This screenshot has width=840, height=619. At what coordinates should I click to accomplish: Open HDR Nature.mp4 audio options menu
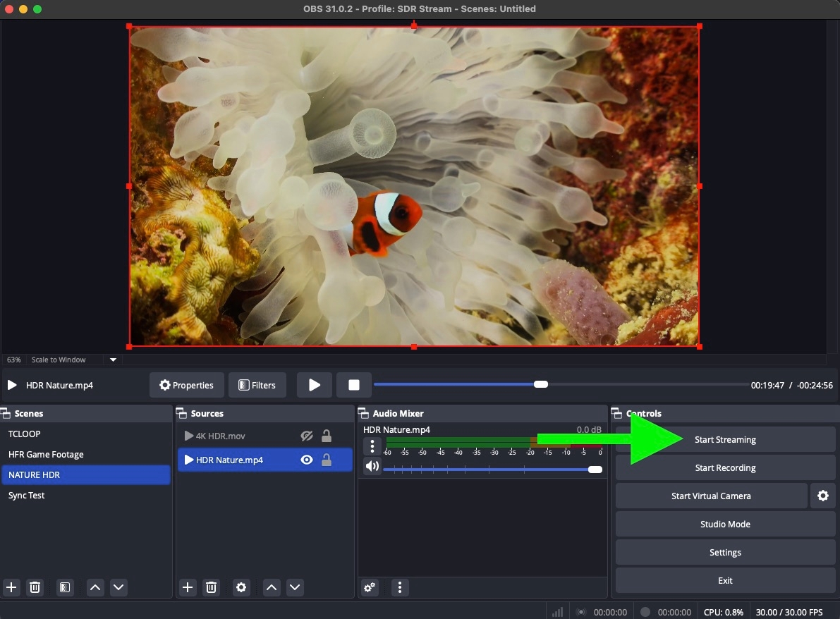point(372,446)
